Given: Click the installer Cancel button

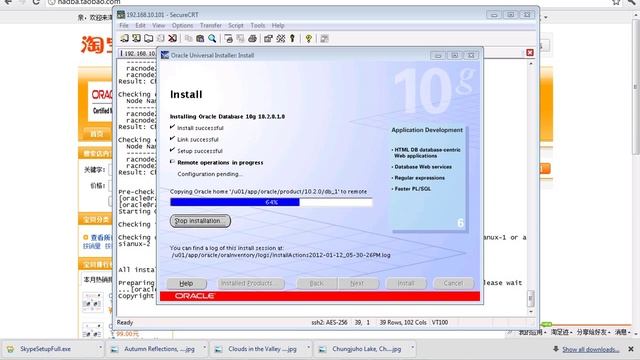Looking at the screenshot, I should [x=453, y=283].
